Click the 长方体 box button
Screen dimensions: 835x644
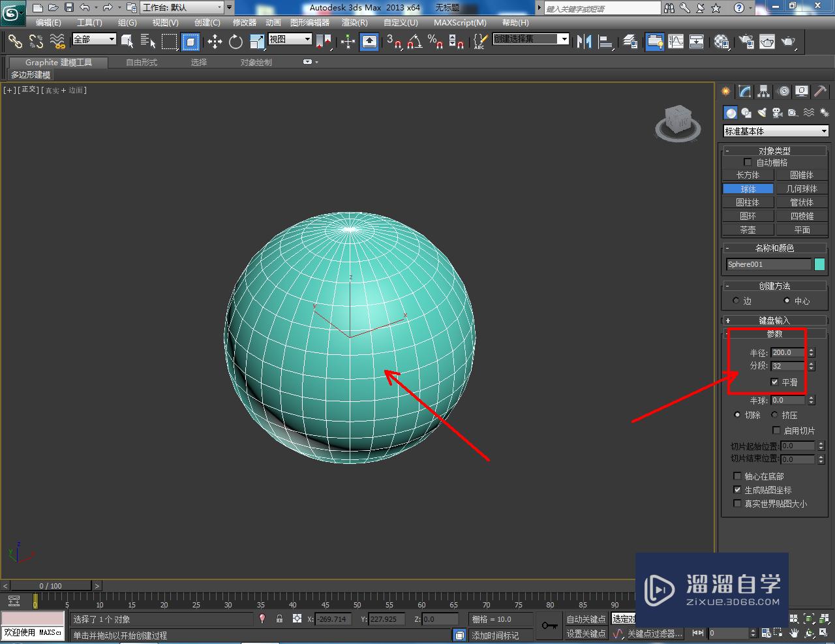(748, 175)
